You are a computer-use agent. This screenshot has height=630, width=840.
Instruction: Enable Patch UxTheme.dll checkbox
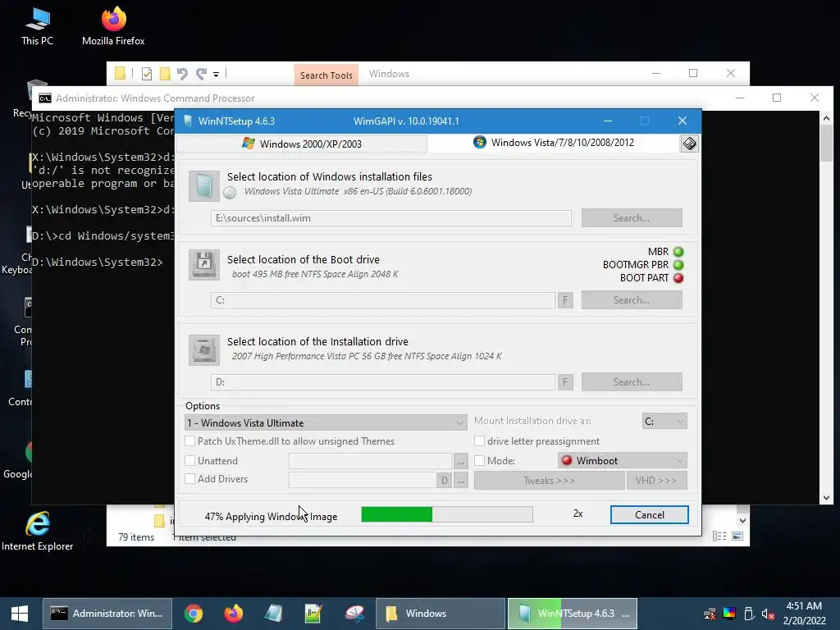(x=189, y=441)
